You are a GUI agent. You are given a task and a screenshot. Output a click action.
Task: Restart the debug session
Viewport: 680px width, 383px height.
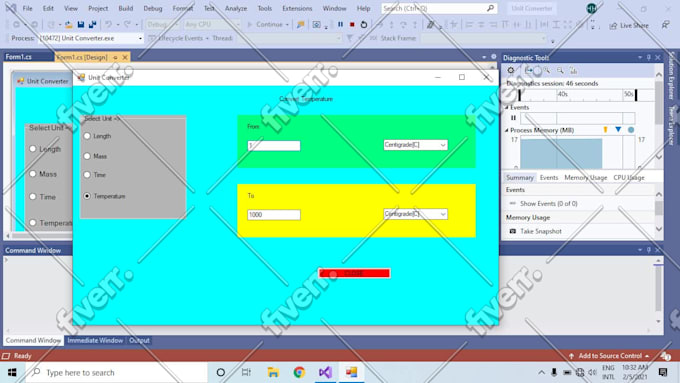[364, 25]
